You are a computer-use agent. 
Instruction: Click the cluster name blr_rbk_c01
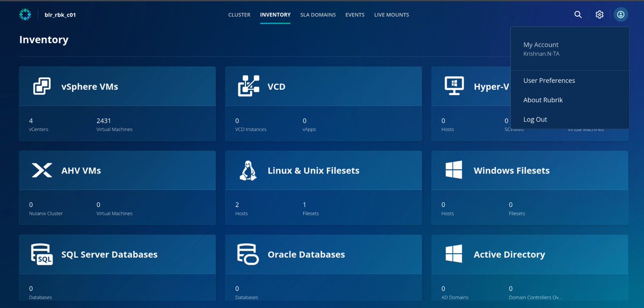pos(60,15)
